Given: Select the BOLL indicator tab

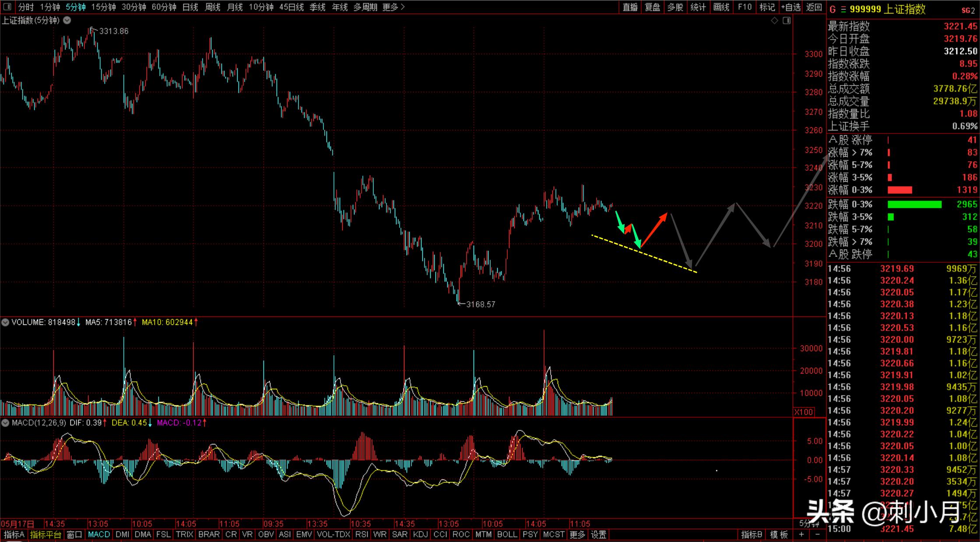Looking at the screenshot, I should click(x=507, y=534).
